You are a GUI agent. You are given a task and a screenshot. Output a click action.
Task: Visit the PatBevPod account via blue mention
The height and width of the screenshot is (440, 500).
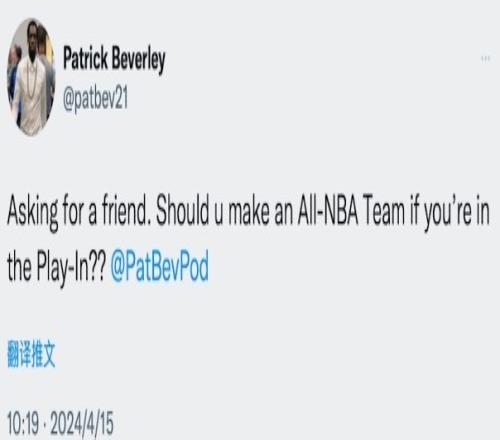click(159, 266)
